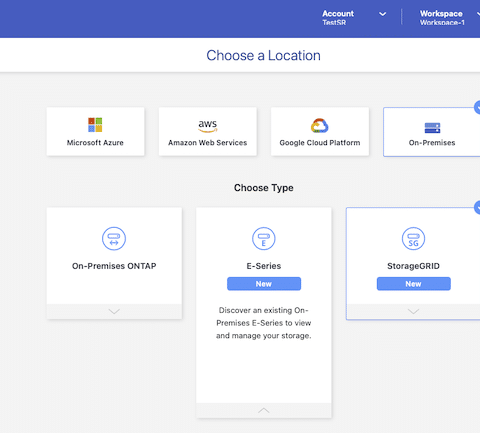480x433 pixels.
Task: Choose the On-Premises ONTAP type title
Action: pyautogui.click(x=114, y=266)
